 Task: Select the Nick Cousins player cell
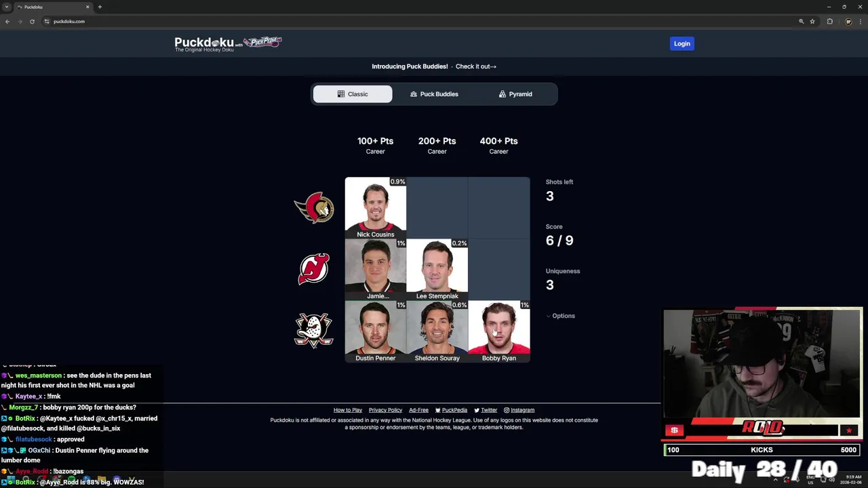click(376, 208)
